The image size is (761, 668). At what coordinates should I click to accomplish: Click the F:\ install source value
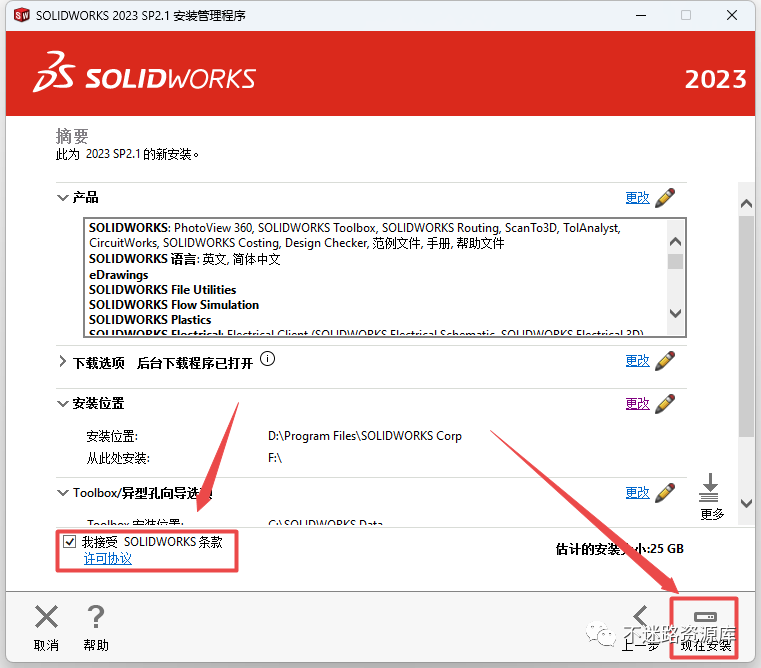[275, 458]
